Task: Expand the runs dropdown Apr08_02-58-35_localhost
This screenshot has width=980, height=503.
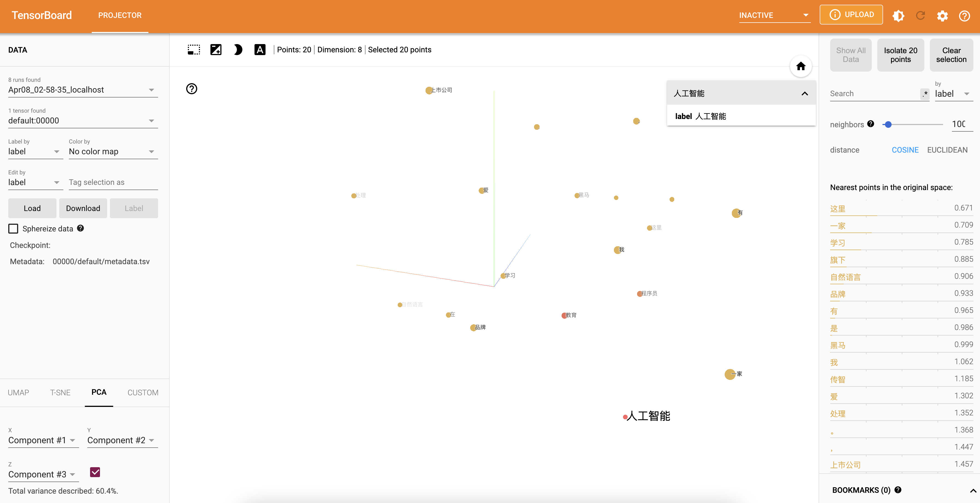Action: coord(83,90)
